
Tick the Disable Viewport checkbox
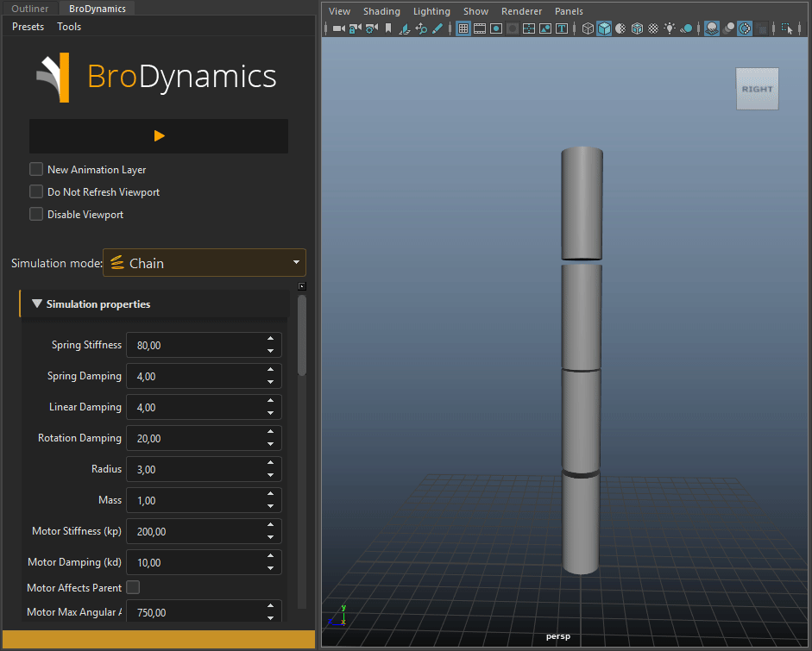[x=36, y=214]
